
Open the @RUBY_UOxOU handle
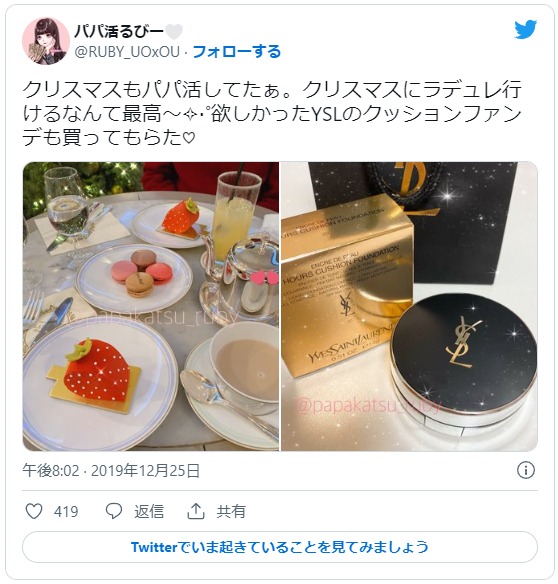[127, 52]
